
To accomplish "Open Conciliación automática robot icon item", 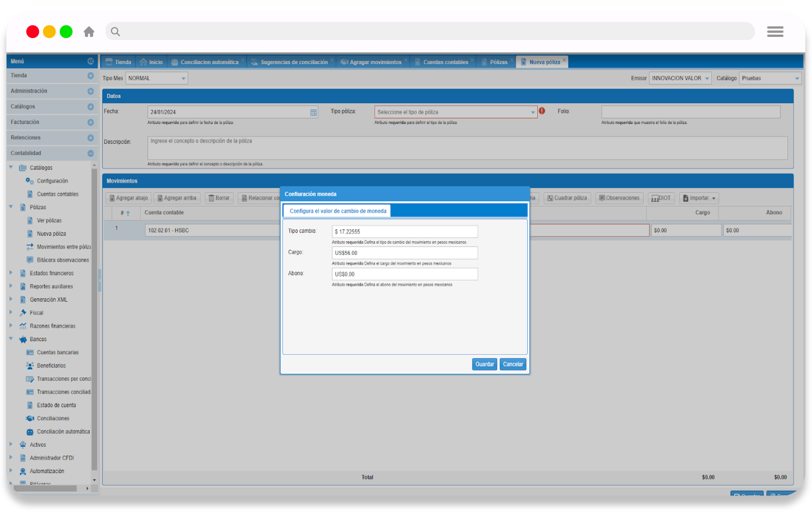I will pyautogui.click(x=30, y=432).
